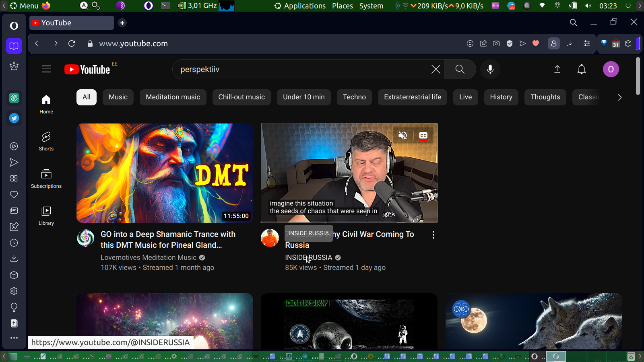Open ChatGPT in Opera's sidebar
Screen dimensions: 644x362
tap(14, 98)
